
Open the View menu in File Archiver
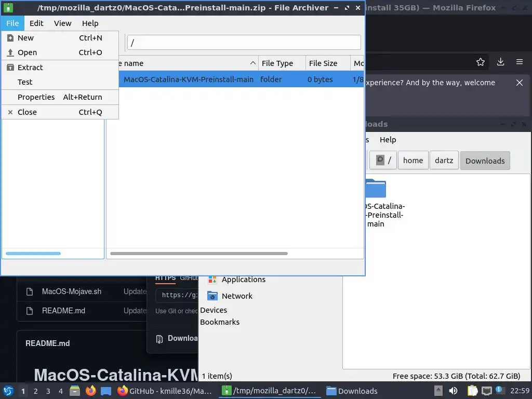(x=62, y=23)
